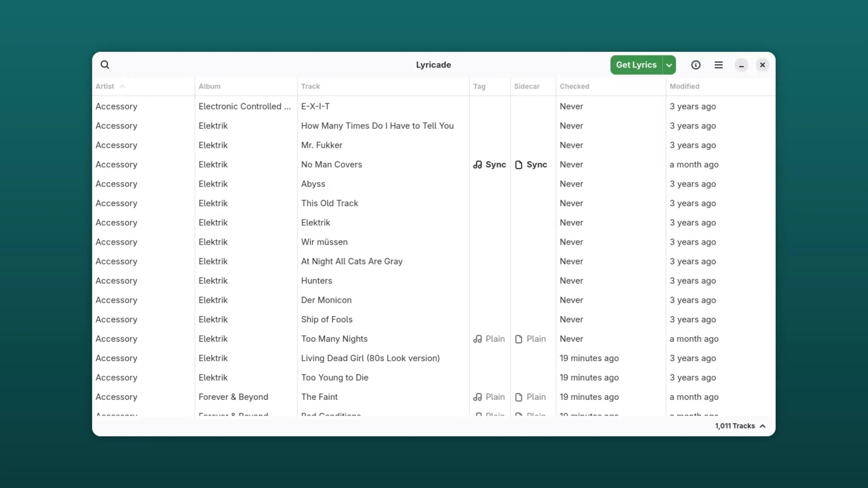Click a month ago for No Man Covers
The width and height of the screenshot is (868, 488).
[x=694, y=164]
